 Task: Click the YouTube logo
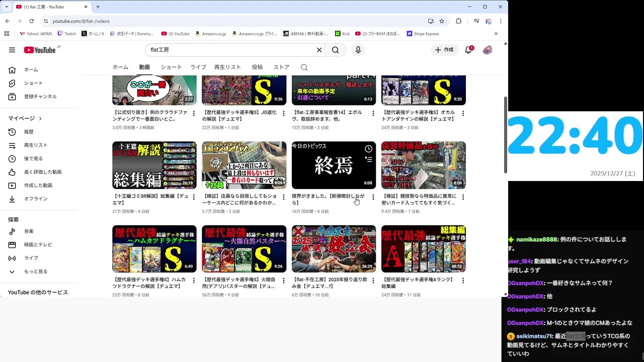point(39,50)
